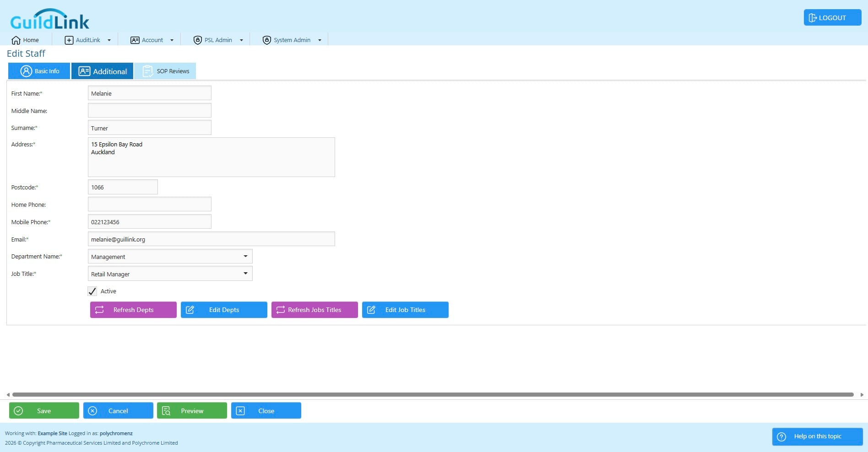Click the Refresh Depts arrows icon

click(99, 310)
